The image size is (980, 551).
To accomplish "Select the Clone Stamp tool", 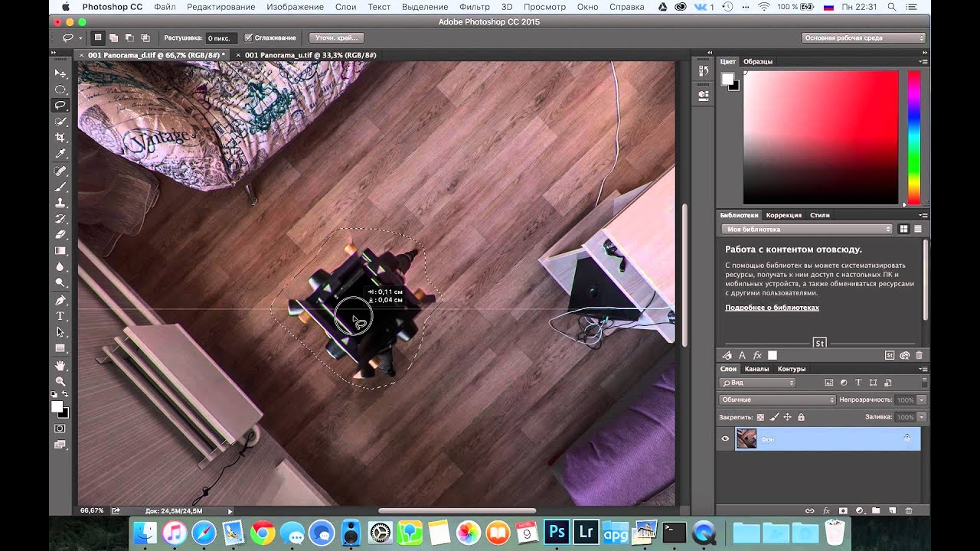I will point(60,203).
